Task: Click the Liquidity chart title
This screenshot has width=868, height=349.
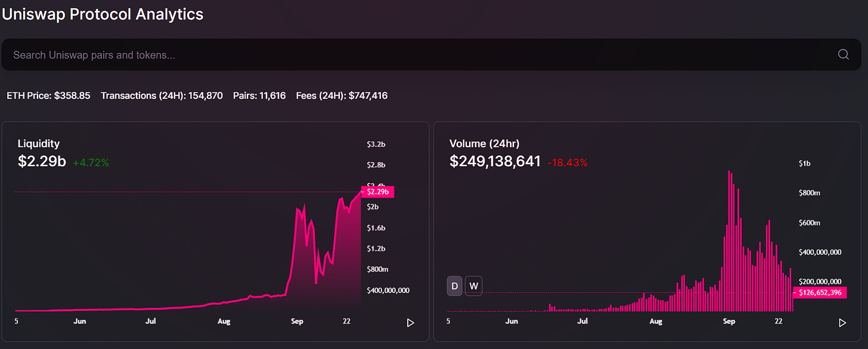Action: click(x=39, y=144)
